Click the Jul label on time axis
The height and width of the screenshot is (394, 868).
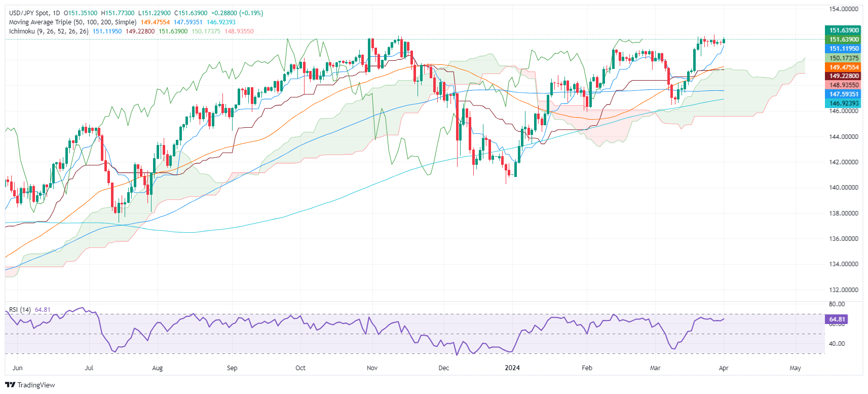pyautogui.click(x=89, y=368)
